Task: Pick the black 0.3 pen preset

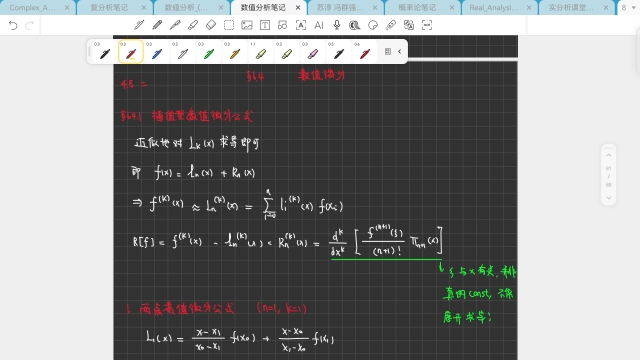Action: coord(104,52)
